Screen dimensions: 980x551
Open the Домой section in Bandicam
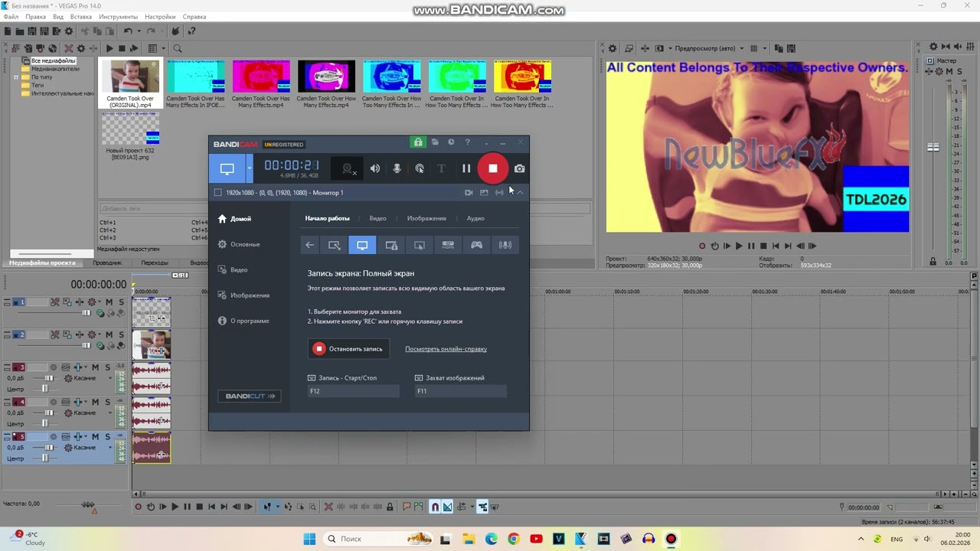[234, 219]
